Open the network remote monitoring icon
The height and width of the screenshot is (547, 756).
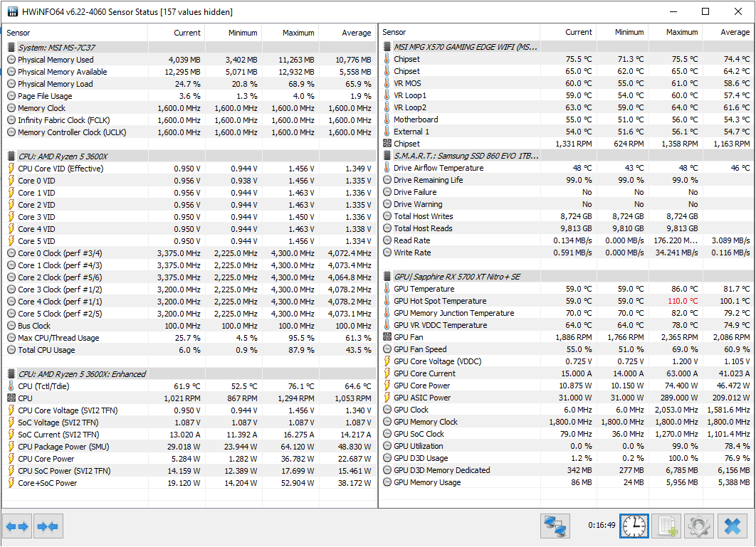point(555,526)
